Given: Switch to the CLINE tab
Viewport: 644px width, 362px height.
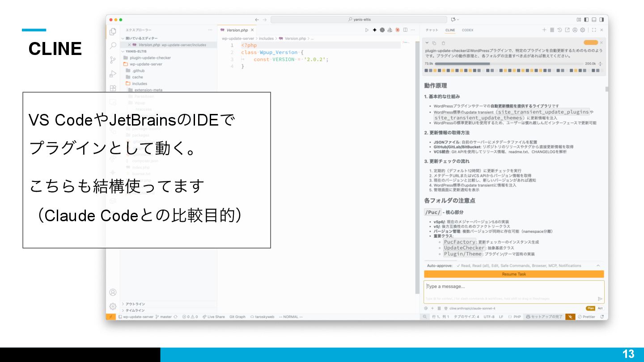Looking at the screenshot, I should (450, 30).
